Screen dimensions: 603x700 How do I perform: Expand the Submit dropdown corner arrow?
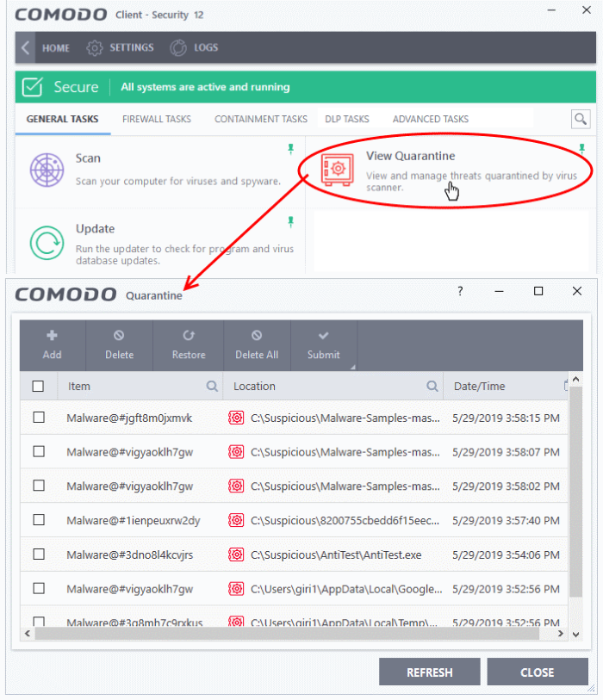pyautogui.click(x=353, y=367)
